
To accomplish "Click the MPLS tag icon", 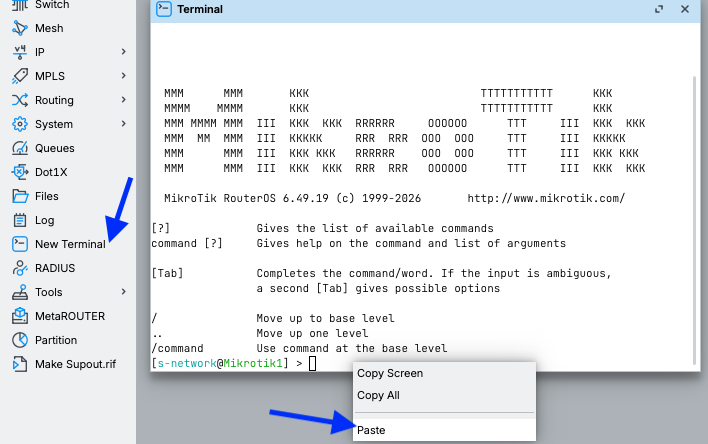I will [20, 76].
